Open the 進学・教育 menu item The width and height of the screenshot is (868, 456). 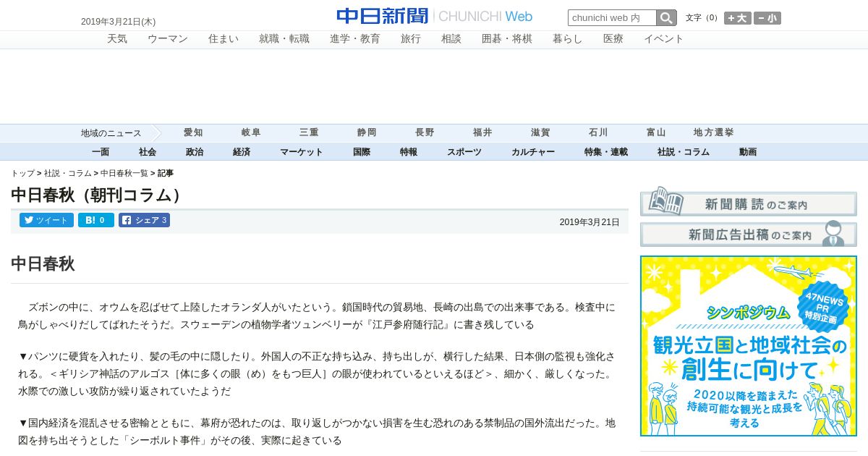(x=355, y=39)
